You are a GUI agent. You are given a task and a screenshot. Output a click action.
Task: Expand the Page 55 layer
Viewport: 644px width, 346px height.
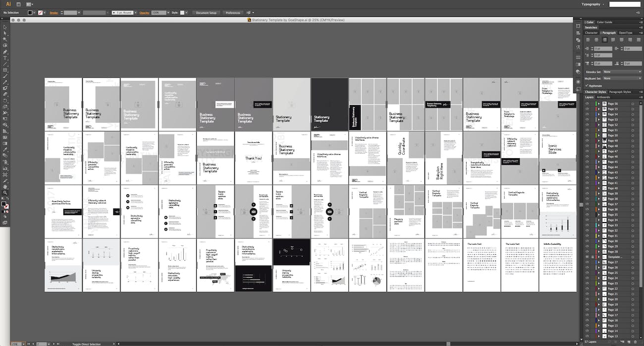[x=599, y=109]
